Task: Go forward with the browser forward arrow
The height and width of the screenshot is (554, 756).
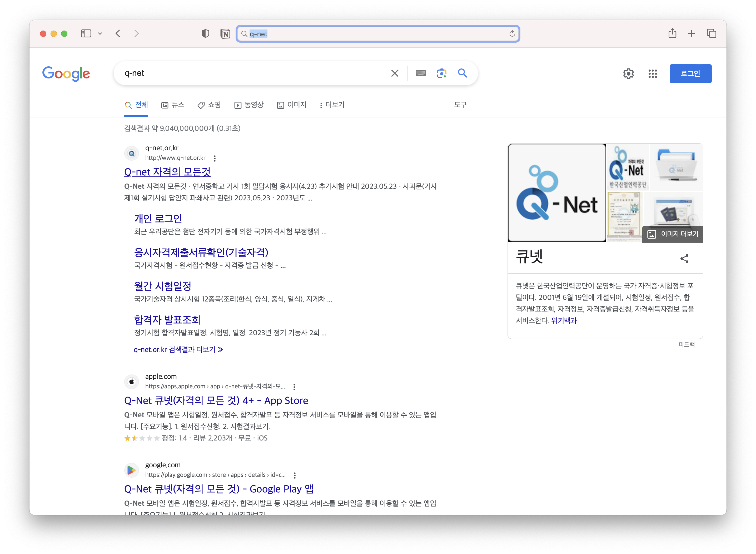Action: pyautogui.click(x=136, y=33)
